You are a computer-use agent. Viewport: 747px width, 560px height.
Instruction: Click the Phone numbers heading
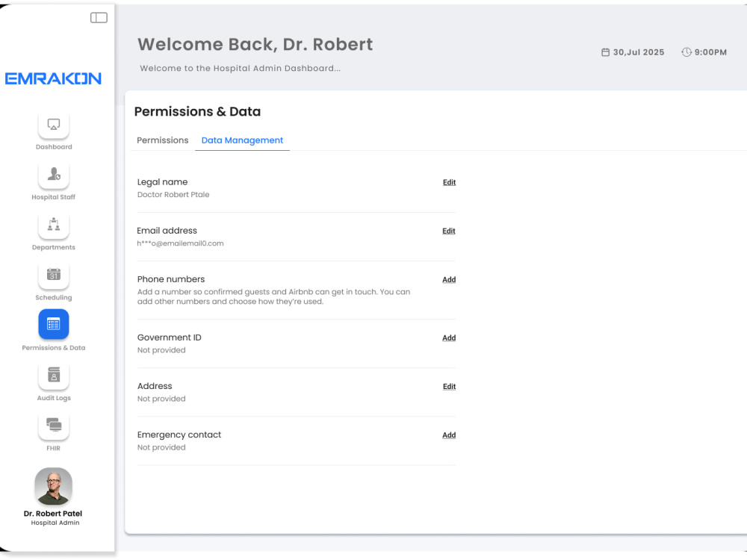tap(171, 279)
